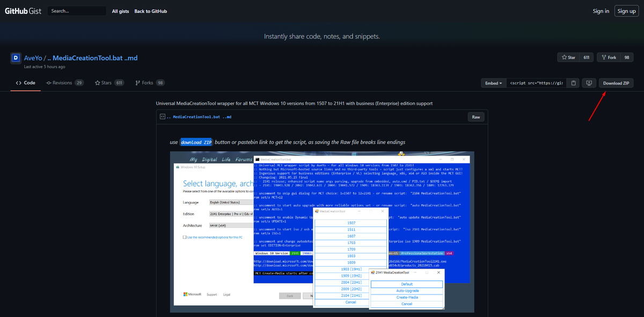Switch to the Forks tab
The height and width of the screenshot is (317, 644).
[x=150, y=83]
